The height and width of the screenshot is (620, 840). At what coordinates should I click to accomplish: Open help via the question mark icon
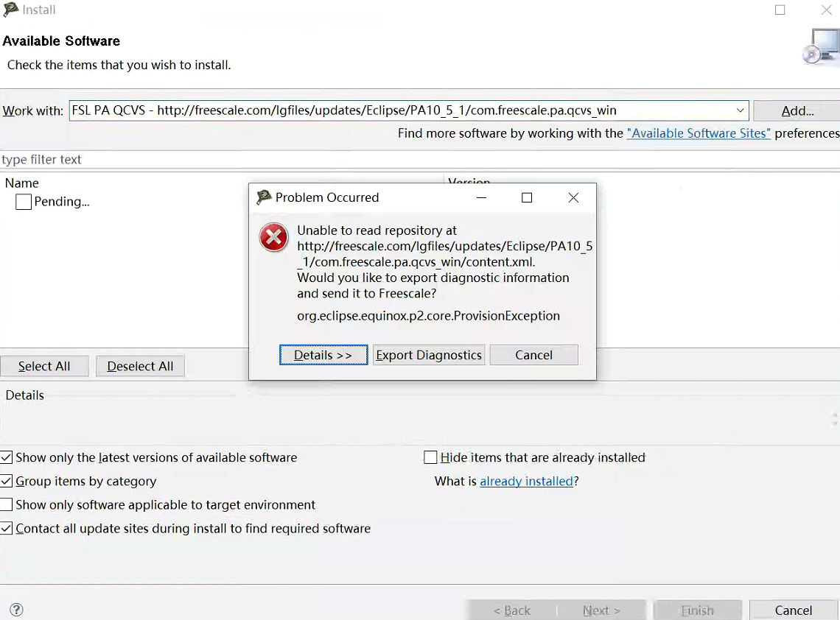tap(16, 610)
